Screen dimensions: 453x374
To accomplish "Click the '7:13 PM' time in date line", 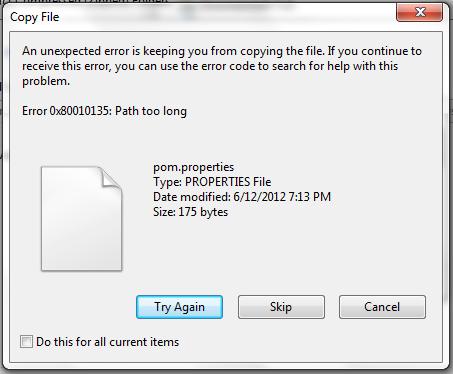I will click(310, 197).
